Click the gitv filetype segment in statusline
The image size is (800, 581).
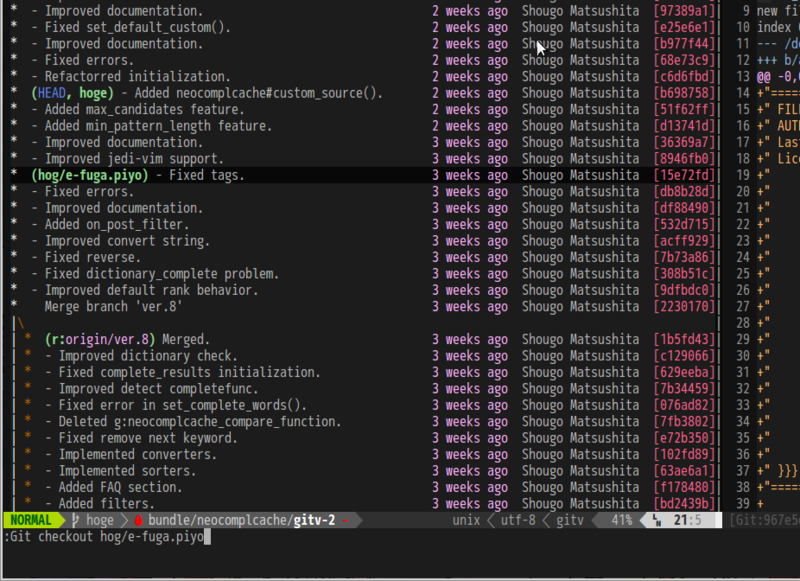point(569,520)
